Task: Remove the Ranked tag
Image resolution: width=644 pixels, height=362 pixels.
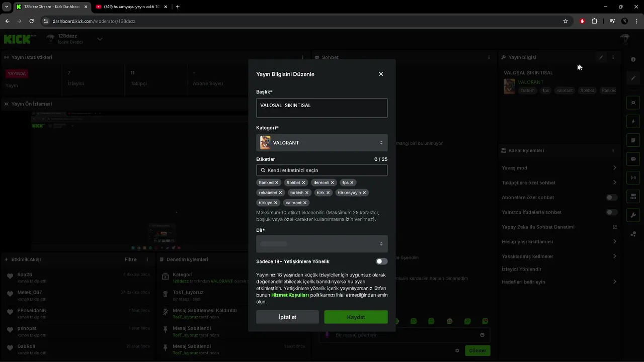Action: [x=277, y=183]
